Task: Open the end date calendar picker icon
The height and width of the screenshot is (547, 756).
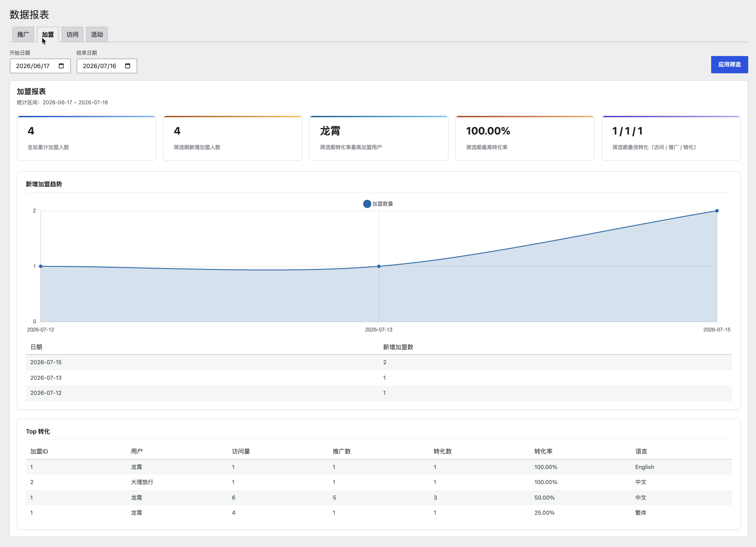Action: pyautogui.click(x=128, y=66)
